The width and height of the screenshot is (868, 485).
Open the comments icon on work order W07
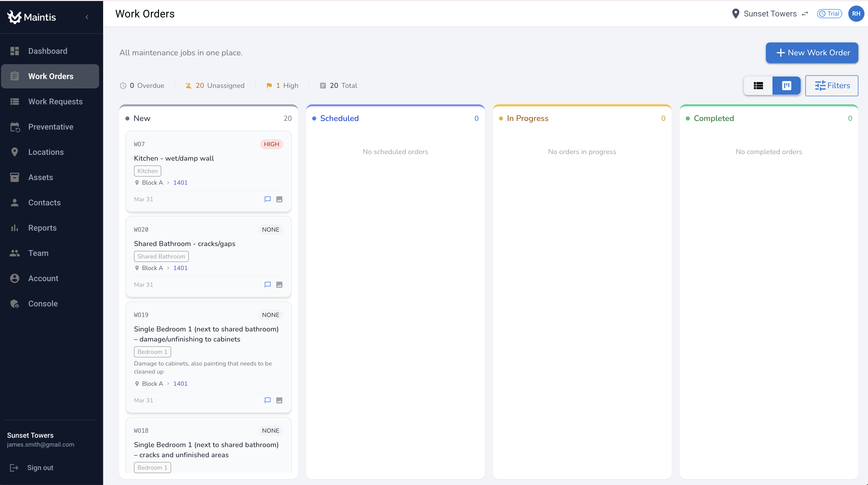(x=267, y=199)
